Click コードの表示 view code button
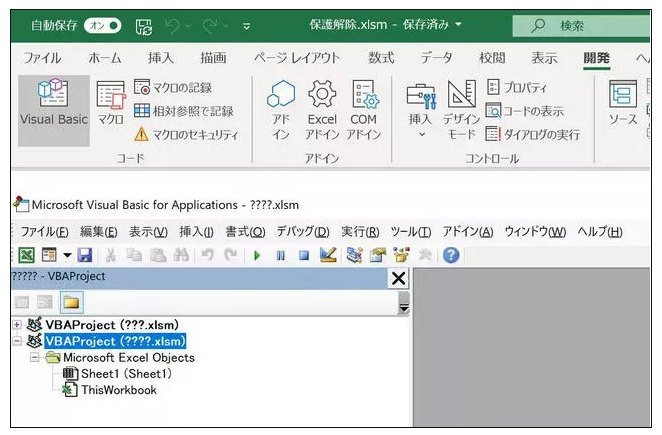Image resolution: width=662 pixels, height=435 pixels. point(524,111)
